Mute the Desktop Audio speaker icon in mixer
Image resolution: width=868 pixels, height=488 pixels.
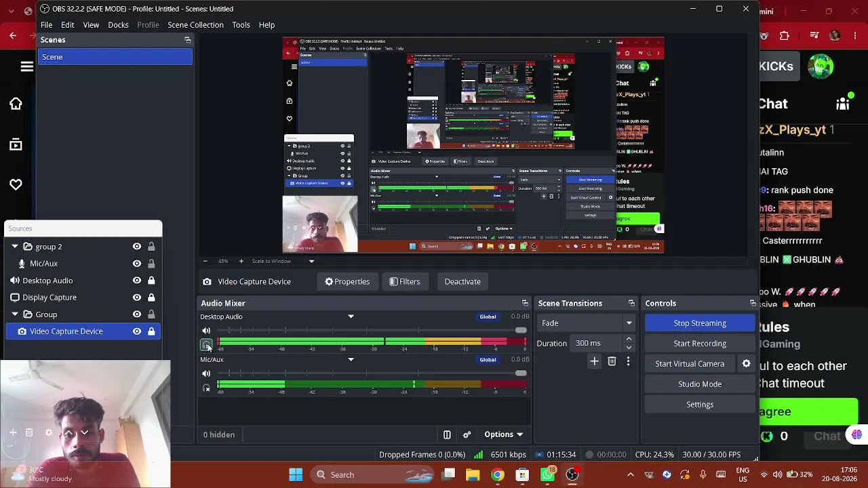pyautogui.click(x=206, y=331)
